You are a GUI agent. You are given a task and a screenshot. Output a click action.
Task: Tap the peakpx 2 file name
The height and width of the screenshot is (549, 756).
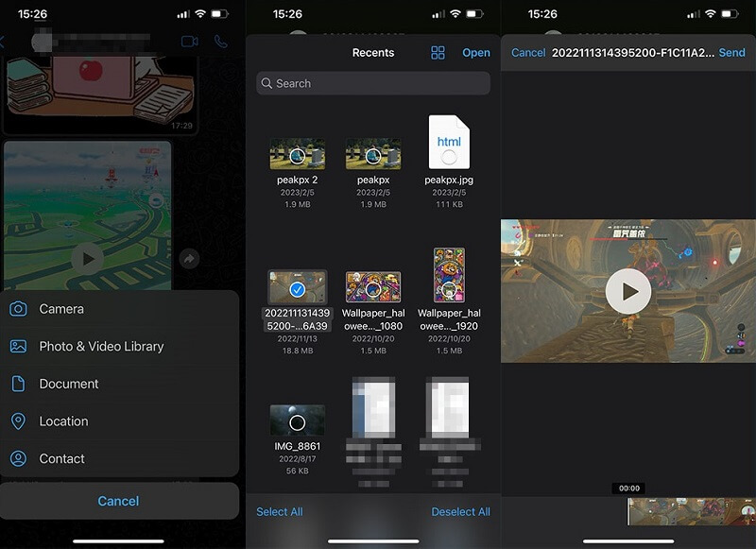tap(297, 180)
